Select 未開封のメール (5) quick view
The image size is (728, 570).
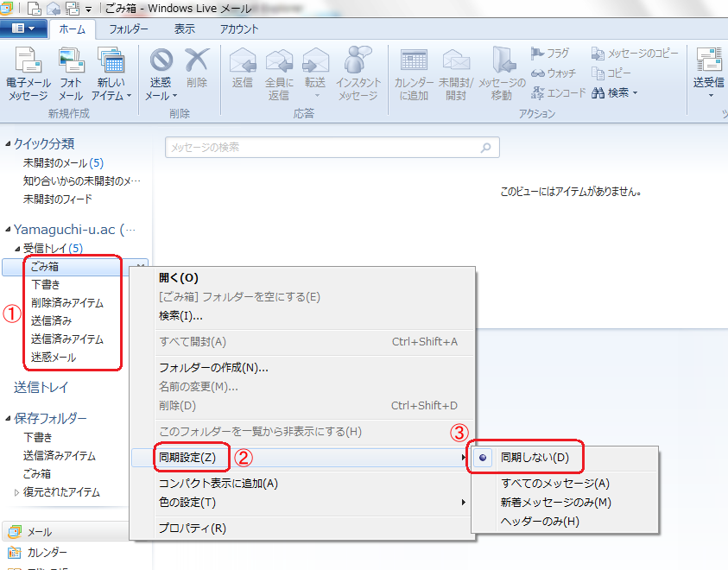click(x=63, y=163)
